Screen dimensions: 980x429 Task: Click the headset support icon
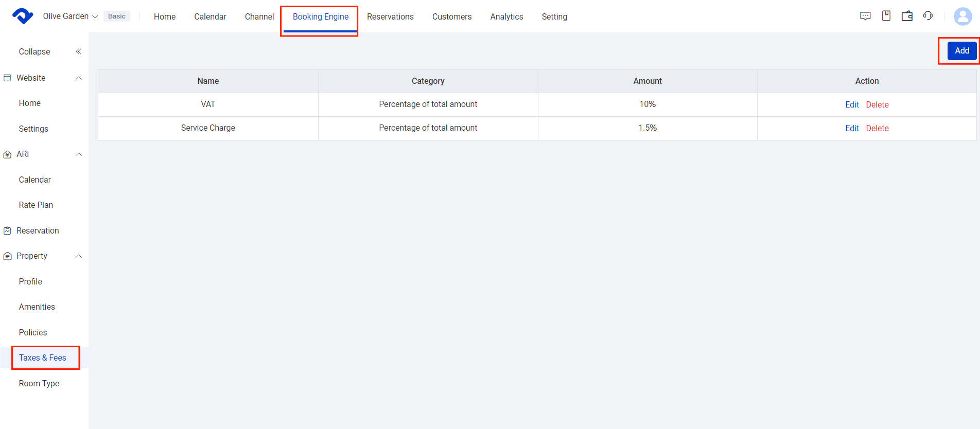[928, 16]
